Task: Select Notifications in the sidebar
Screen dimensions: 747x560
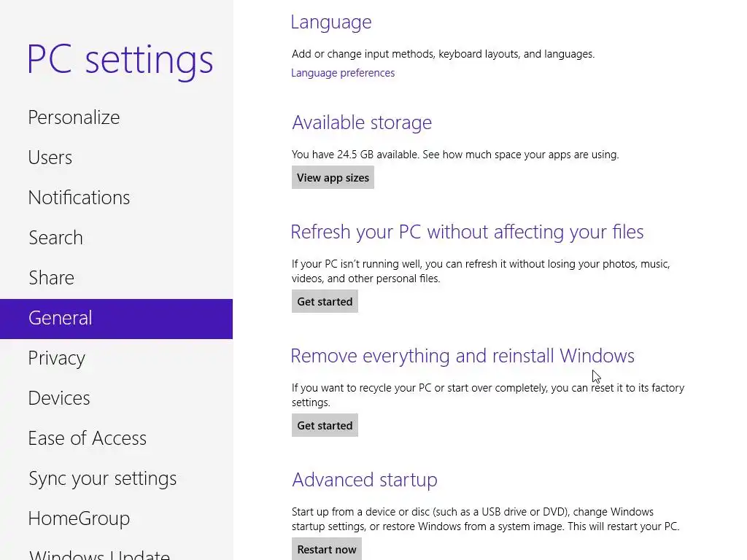Action: tap(79, 198)
